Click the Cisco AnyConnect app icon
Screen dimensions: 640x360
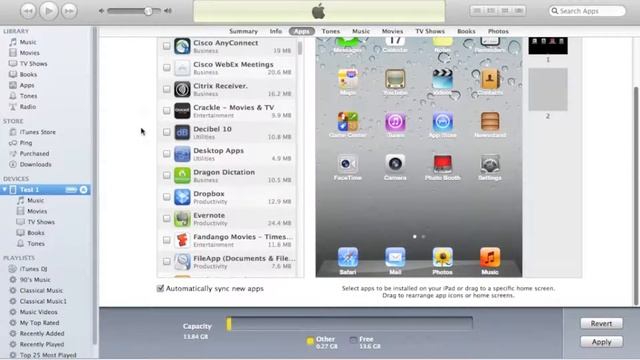click(182, 46)
